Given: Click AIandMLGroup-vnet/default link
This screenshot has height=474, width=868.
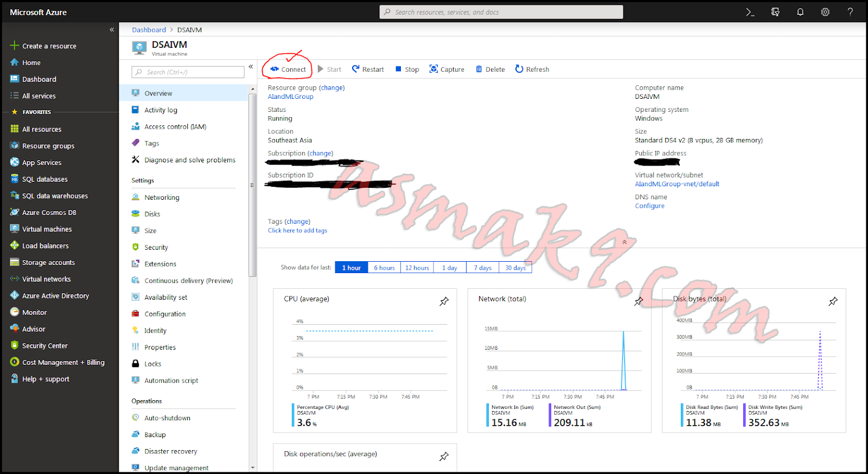Looking at the screenshot, I should (677, 184).
